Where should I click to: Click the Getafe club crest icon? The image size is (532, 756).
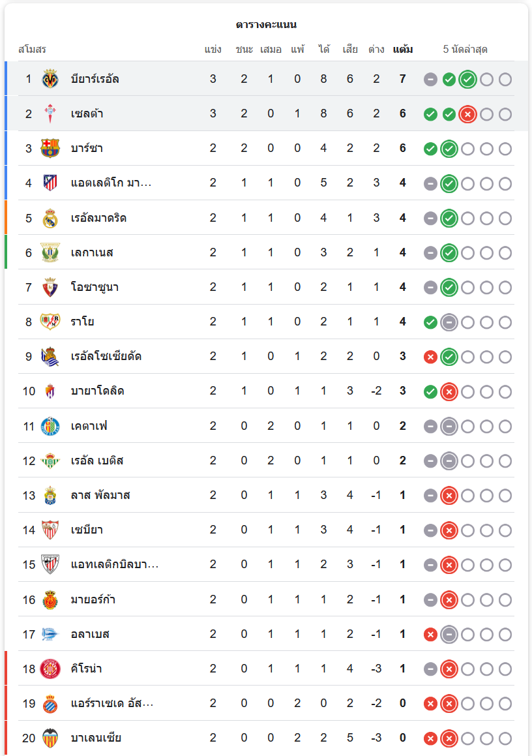pos(50,426)
